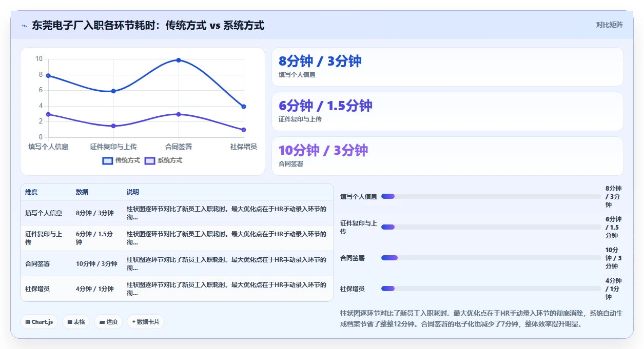The width and height of the screenshot is (644, 349).
Task: Click the 对比矩阵 label in header
Action: point(610,25)
